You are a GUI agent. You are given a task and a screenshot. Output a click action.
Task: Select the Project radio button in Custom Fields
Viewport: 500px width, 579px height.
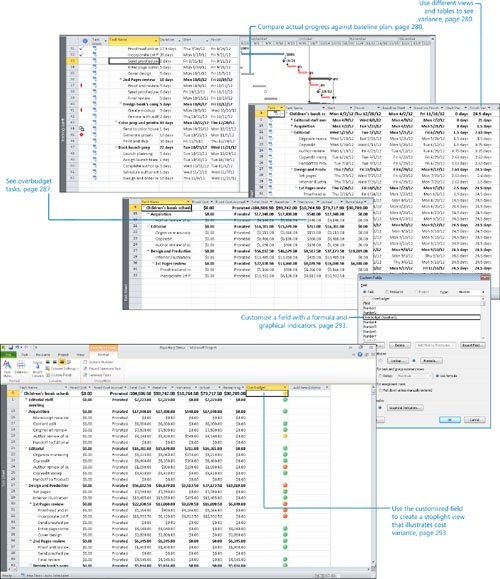(416, 292)
